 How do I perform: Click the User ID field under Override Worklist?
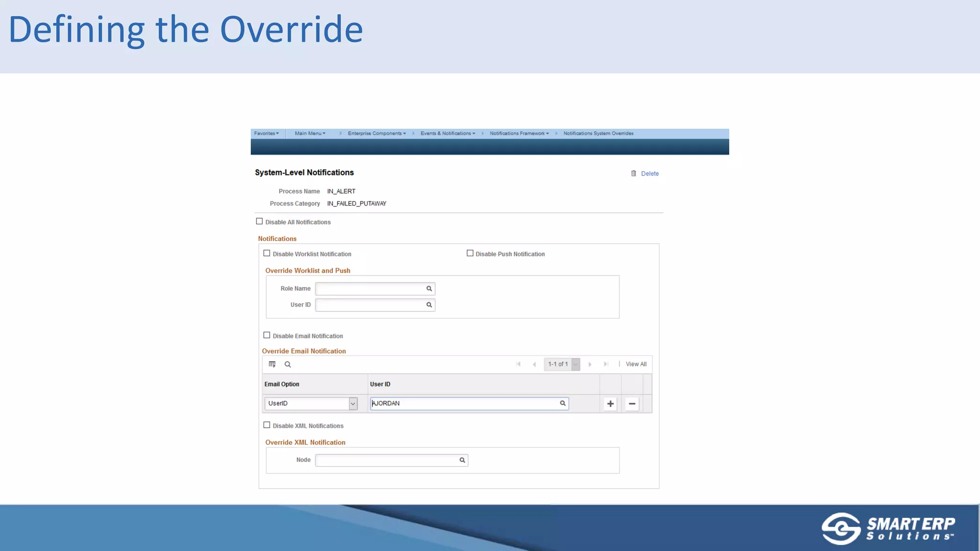(x=375, y=305)
